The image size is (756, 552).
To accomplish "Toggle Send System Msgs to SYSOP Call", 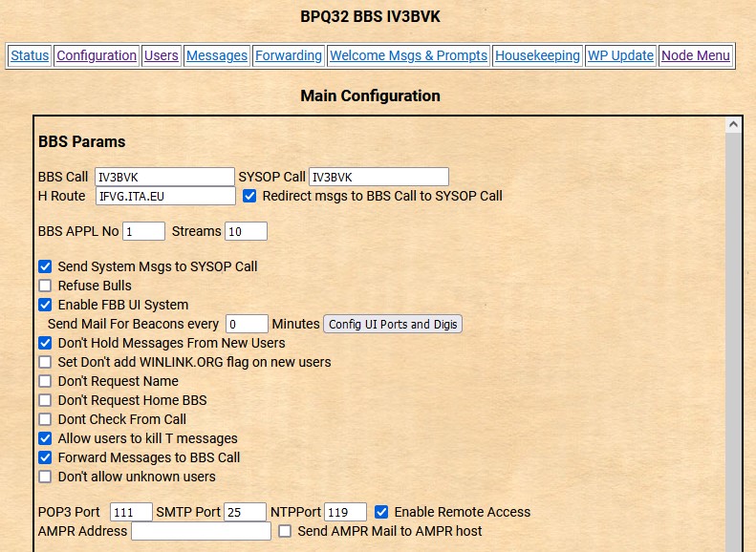I will (45, 266).
